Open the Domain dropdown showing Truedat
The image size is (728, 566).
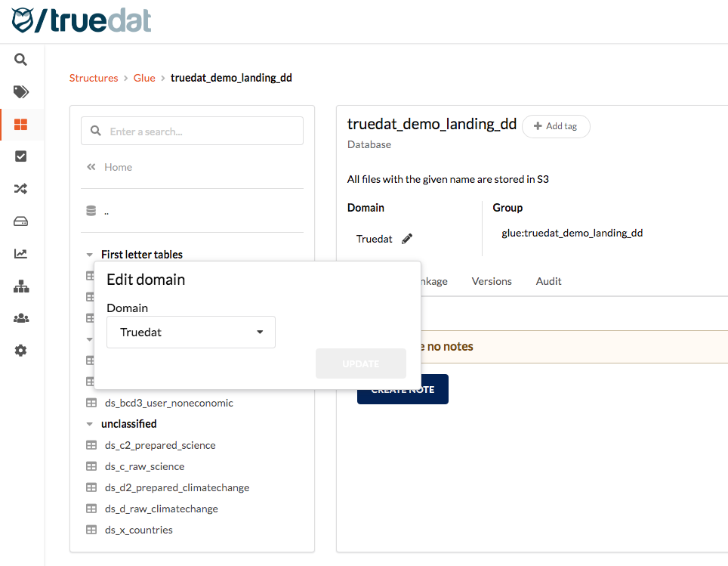191,332
